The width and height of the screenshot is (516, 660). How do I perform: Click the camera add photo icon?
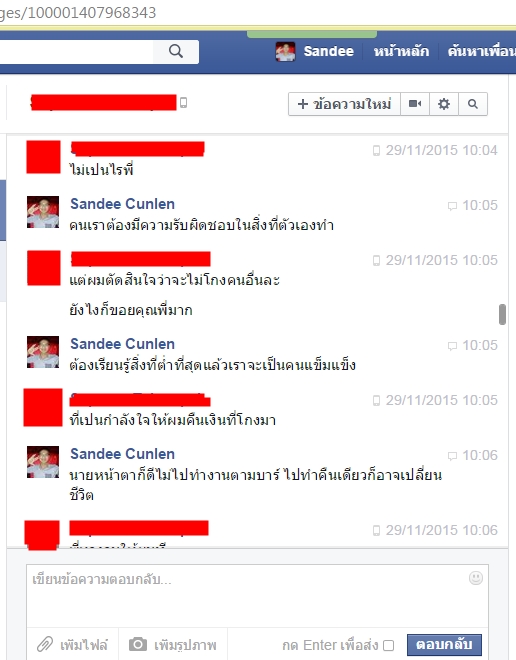point(138,644)
